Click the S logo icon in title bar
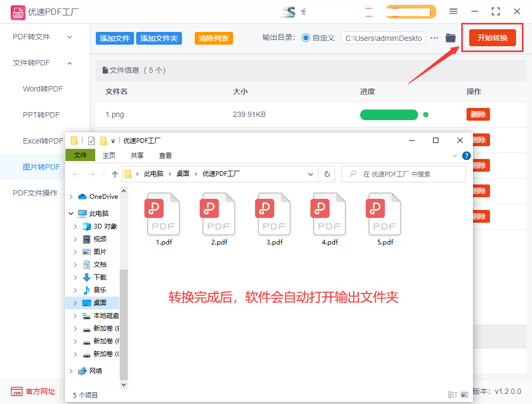 pos(288,12)
